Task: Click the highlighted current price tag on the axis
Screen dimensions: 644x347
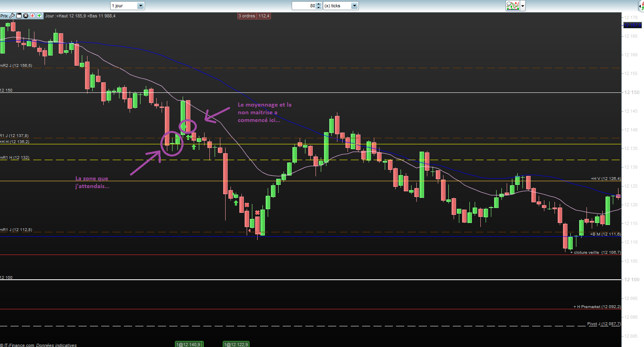Action: [x=632, y=25]
